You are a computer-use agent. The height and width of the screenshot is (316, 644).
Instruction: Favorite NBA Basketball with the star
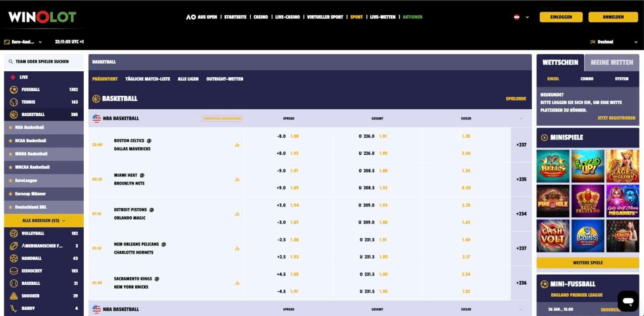[10, 127]
